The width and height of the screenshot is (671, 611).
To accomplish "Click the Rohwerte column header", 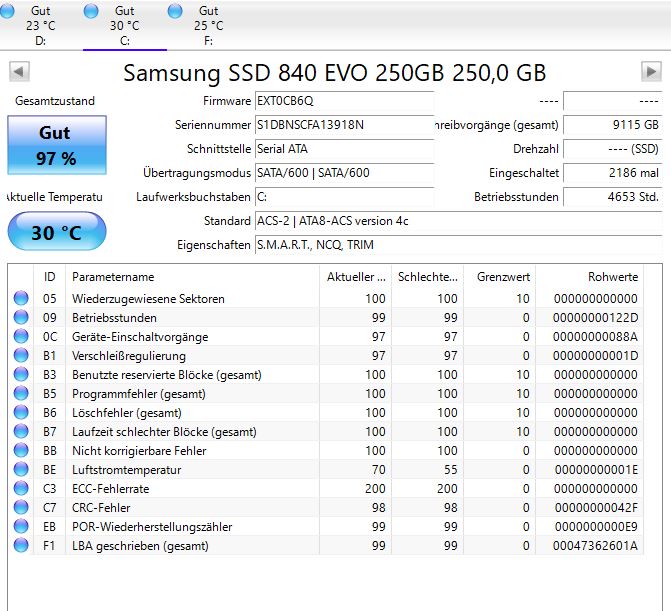I will pos(589,277).
